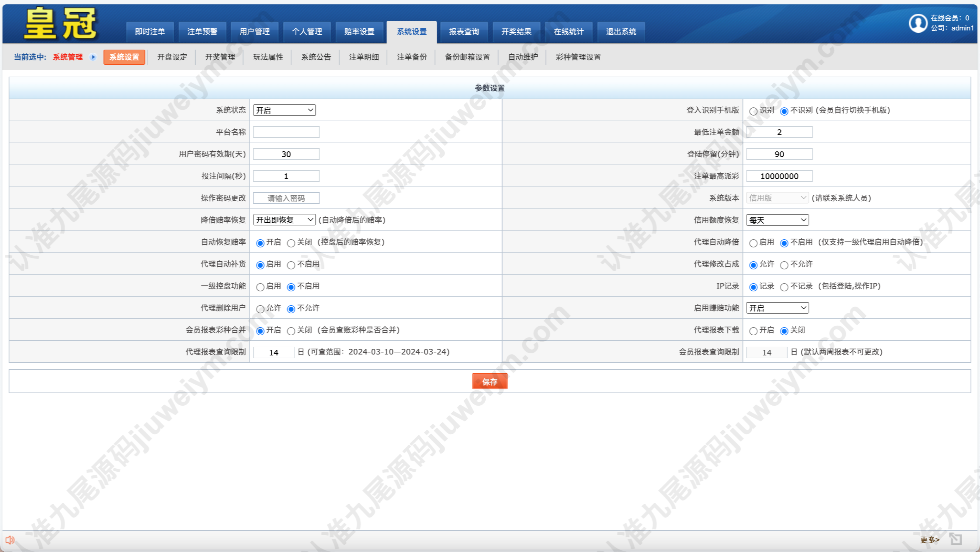Select 不启用 for 代理自动补货
980x552 pixels.
point(291,265)
